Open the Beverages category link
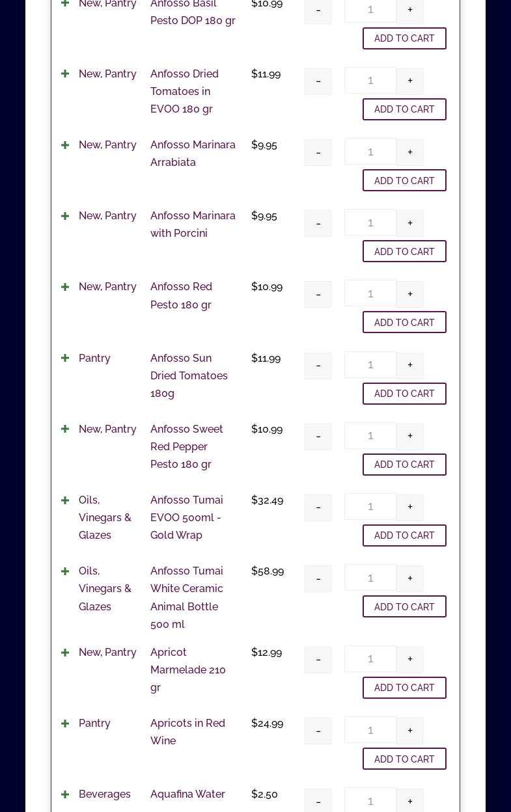511x812 pixels. (x=105, y=794)
